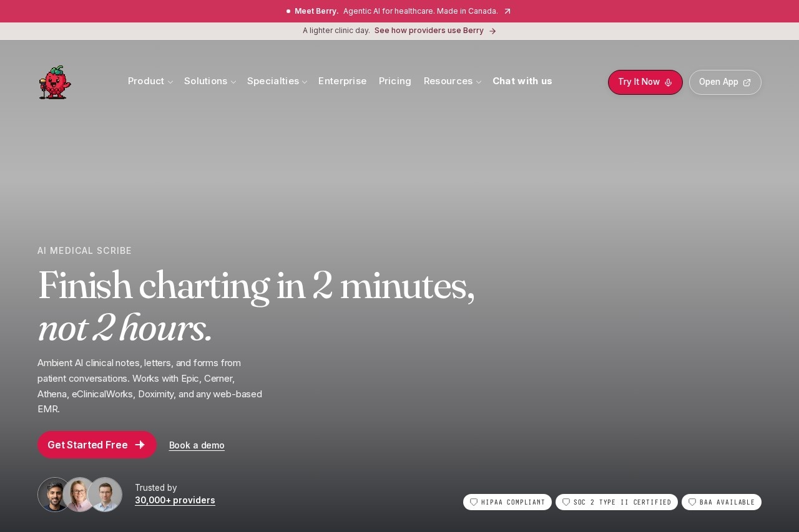The width and height of the screenshot is (799, 532).
Task: Click the chevron next to Specialties
Action: point(305,82)
